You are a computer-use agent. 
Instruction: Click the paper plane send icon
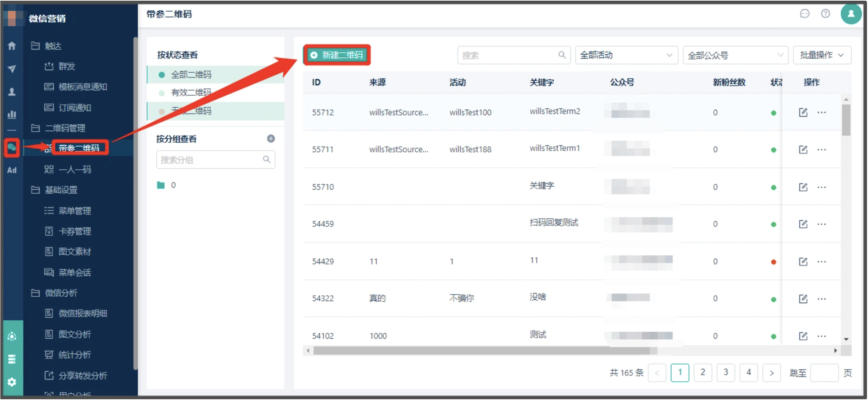[x=12, y=69]
